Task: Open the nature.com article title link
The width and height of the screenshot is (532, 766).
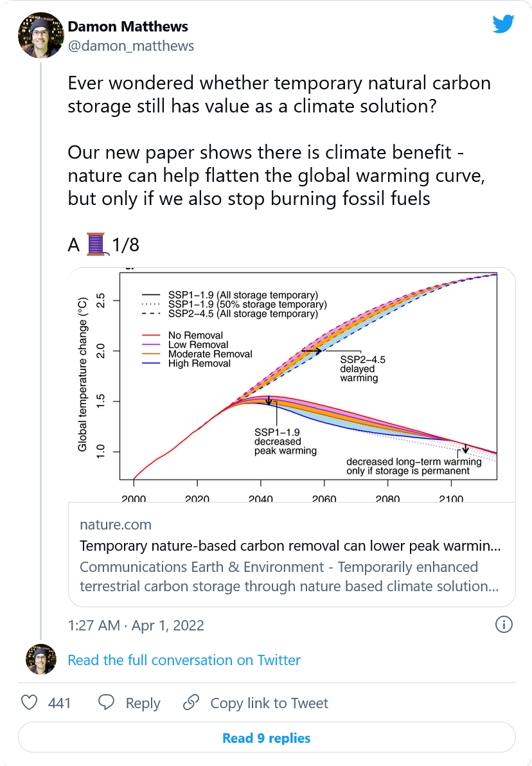Action: tap(290, 546)
